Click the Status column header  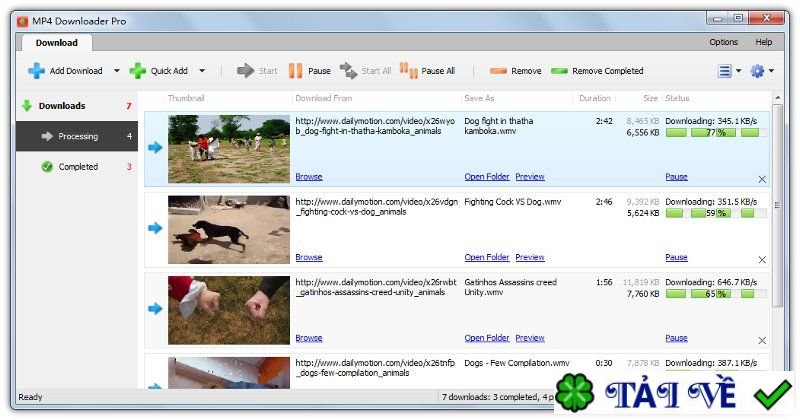pos(677,98)
